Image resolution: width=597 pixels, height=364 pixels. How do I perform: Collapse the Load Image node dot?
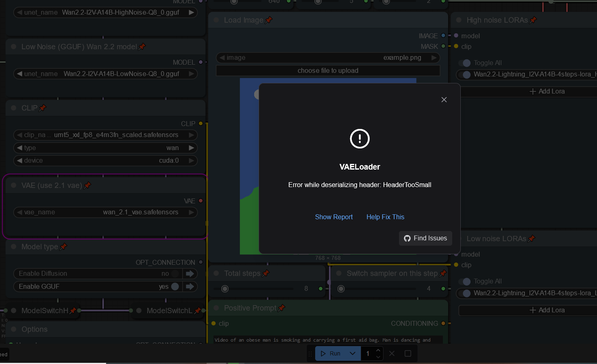tap(216, 20)
